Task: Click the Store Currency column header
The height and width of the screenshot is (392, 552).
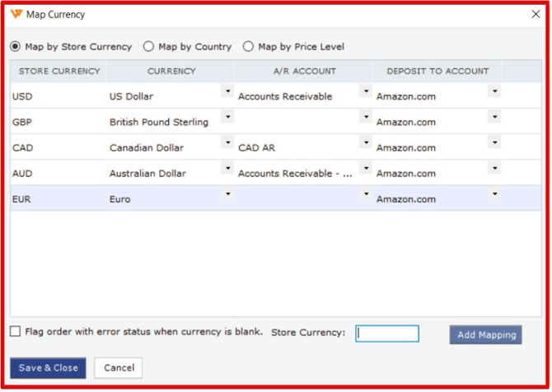Action: [58, 72]
